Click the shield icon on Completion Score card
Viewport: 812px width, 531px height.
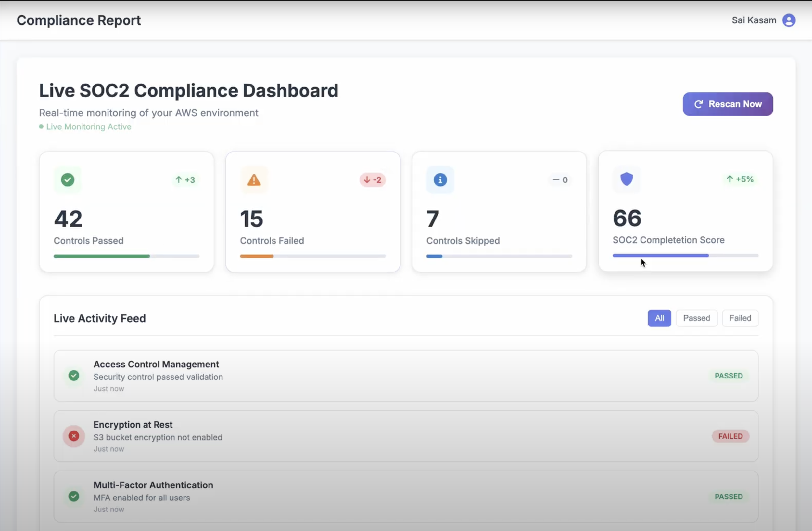coord(627,179)
